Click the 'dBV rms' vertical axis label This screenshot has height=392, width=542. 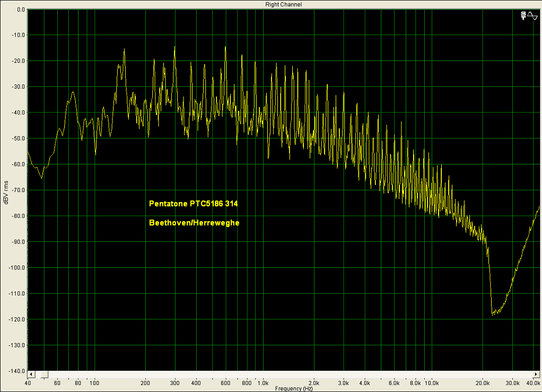[6, 193]
